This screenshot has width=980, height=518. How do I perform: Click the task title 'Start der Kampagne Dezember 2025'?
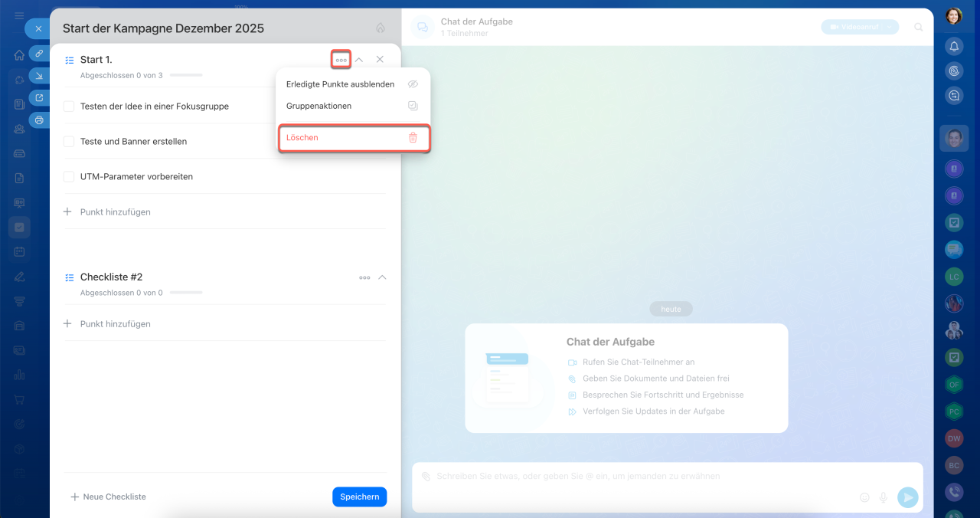[x=163, y=28]
